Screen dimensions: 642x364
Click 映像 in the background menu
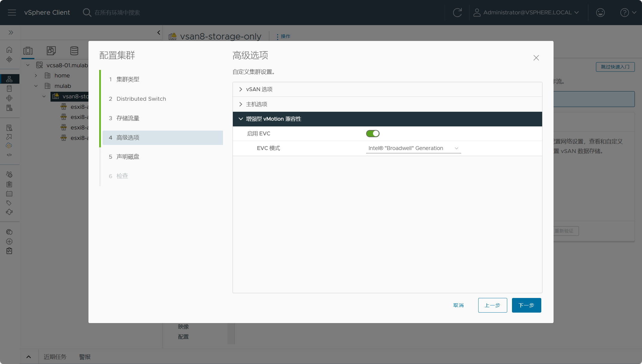tap(184, 327)
